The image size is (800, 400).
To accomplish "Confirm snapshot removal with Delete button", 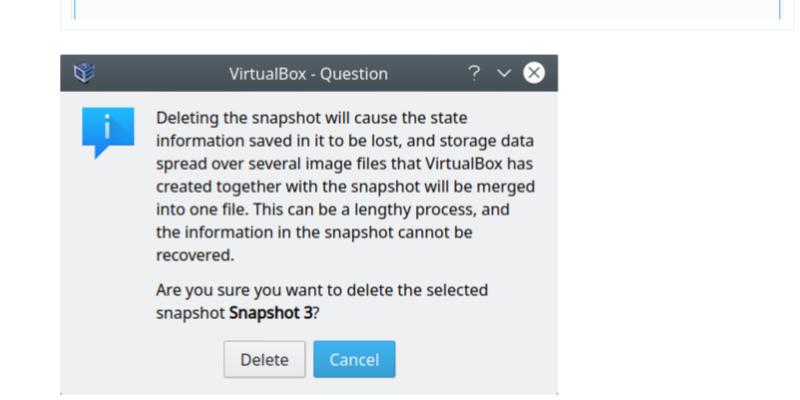I will (264, 360).
